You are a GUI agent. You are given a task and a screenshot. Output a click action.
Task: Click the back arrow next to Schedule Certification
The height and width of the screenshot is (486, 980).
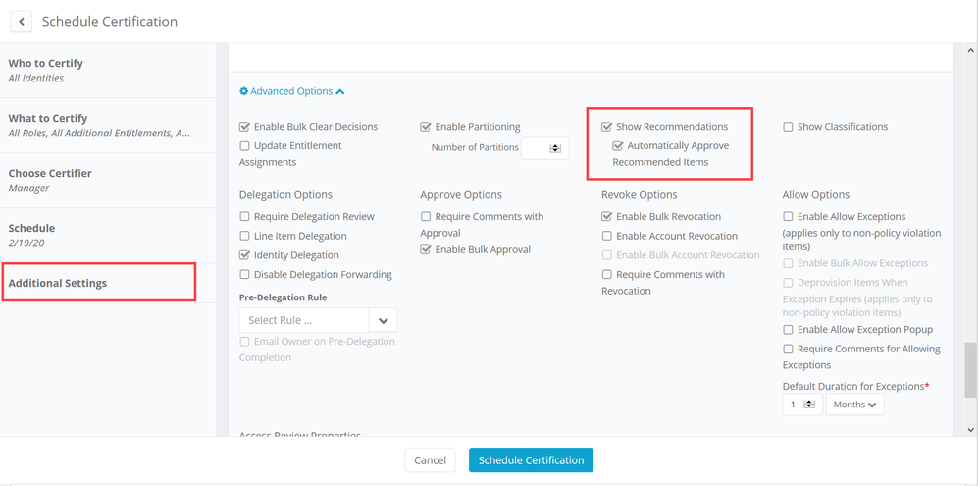(21, 21)
